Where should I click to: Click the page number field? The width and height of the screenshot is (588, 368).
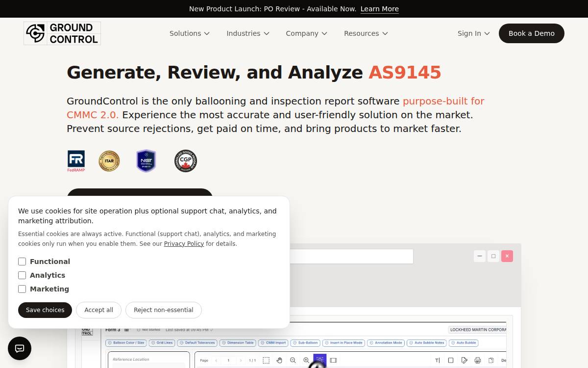228,360
